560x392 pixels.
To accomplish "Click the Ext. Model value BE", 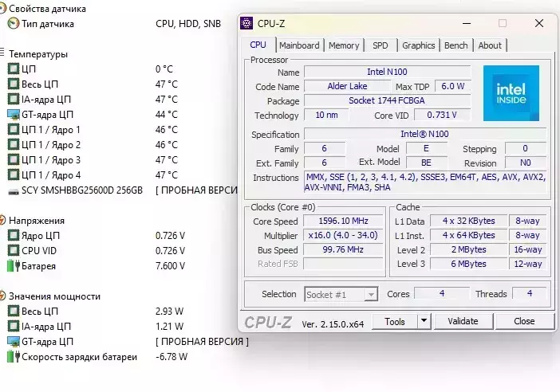I will click(426, 163).
